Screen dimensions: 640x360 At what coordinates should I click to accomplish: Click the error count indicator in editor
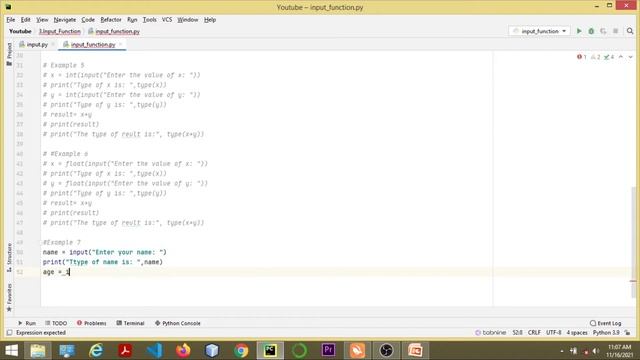coord(582,57)
